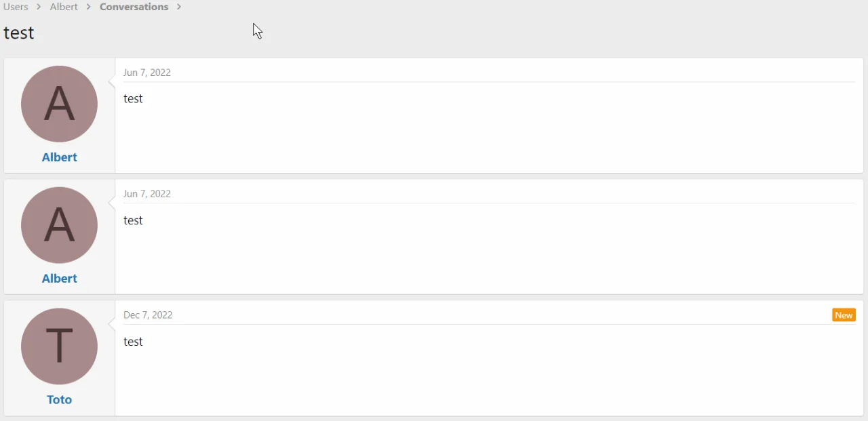Open the Conversations breadcrumb link
The height and width of the screenshot is (421, 868).
(134, 7)
